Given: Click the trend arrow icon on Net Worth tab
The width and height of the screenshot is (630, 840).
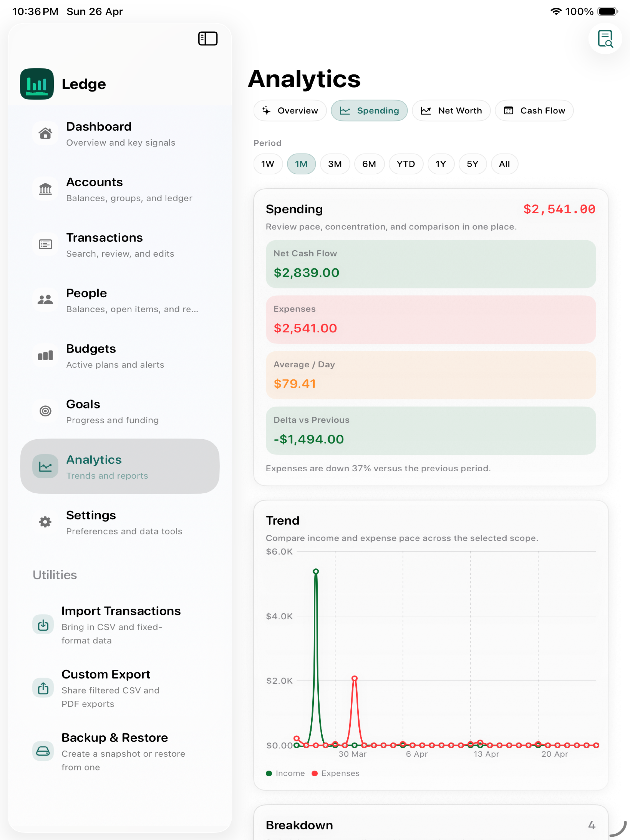Looking at the screenshot, I should click(426, 110).
